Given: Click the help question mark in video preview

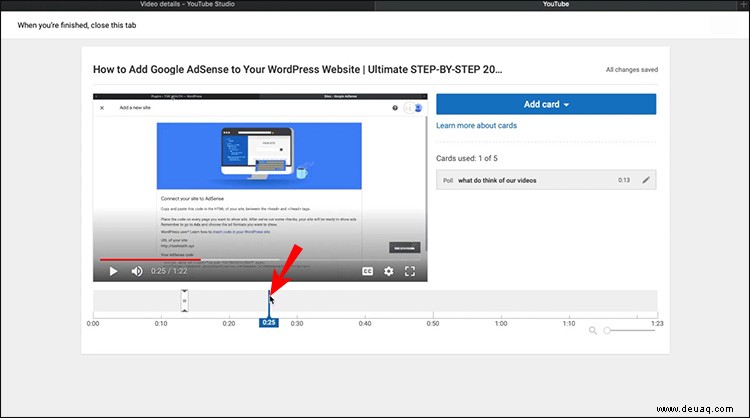Looking at the screenshot, I should [395, 108].
